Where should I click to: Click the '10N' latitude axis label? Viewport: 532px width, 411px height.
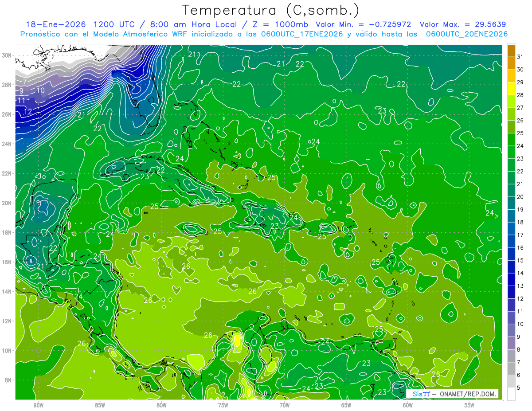pyautogui.click(x=7, y=351)
